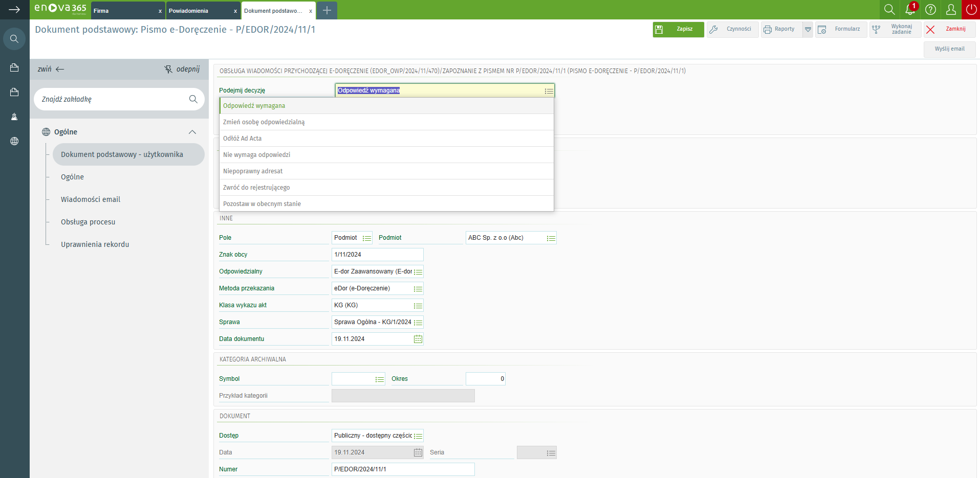Expand the Raporty dropdown arrow
Screen dimensions: 980x478
point(808,30)
